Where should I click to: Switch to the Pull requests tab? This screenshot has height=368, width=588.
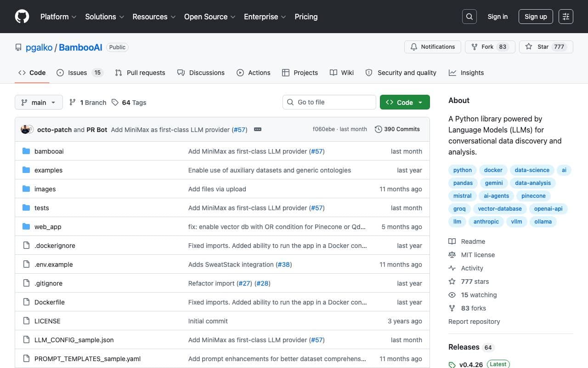tap(140, 73)
